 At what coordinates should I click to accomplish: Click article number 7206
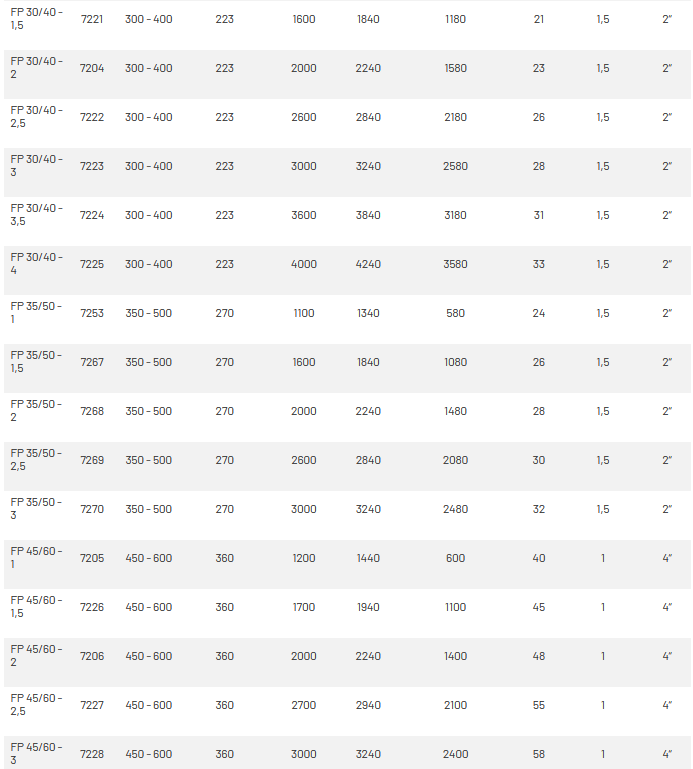click(x=92, y=656)
